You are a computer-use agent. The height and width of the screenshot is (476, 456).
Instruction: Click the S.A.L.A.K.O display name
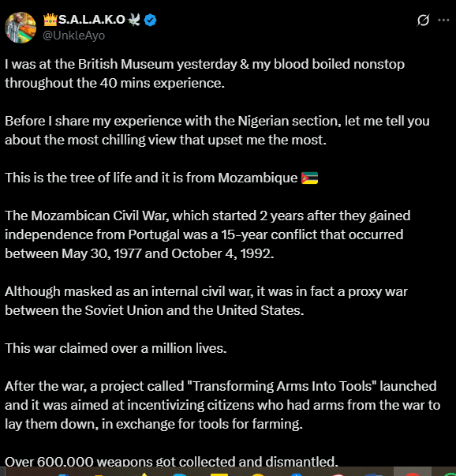92,20
